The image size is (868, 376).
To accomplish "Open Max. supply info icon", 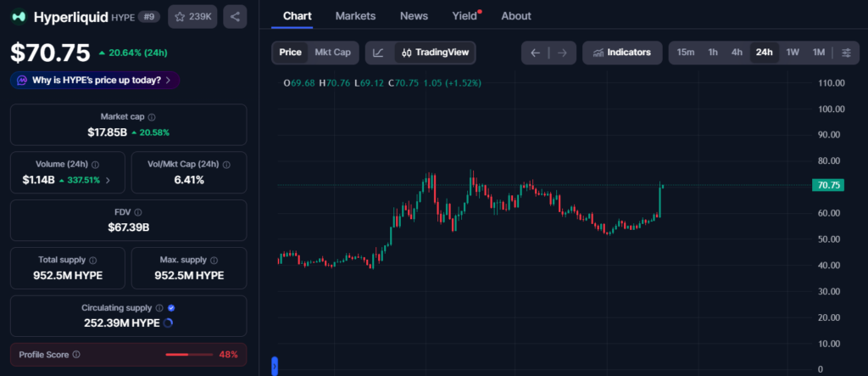I will click(x=214, y=260).
